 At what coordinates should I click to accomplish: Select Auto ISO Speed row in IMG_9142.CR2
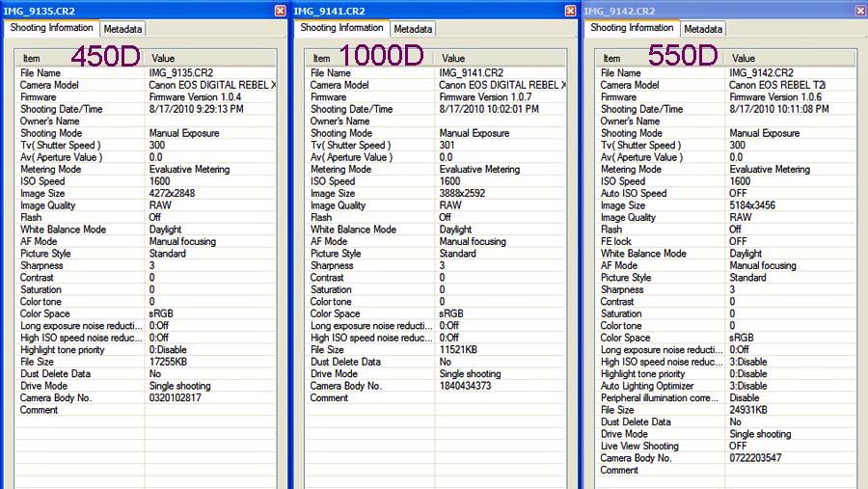pos(725,193)
